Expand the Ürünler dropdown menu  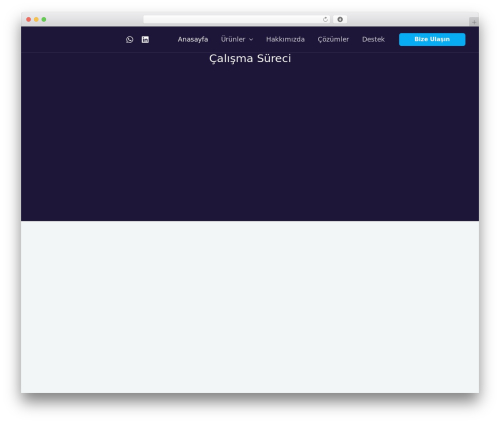pyautogui.click(x=237, y=39)
